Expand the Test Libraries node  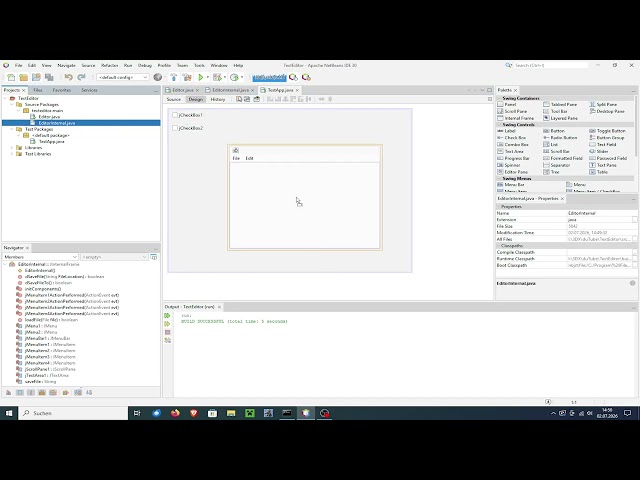pos(12,154)
